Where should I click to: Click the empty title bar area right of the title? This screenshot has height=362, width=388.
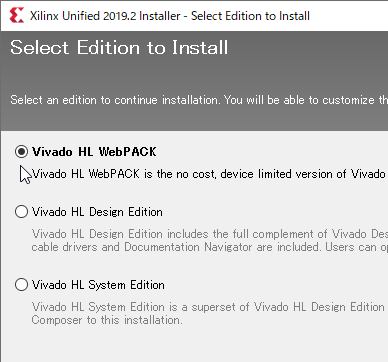click(350, 16)
